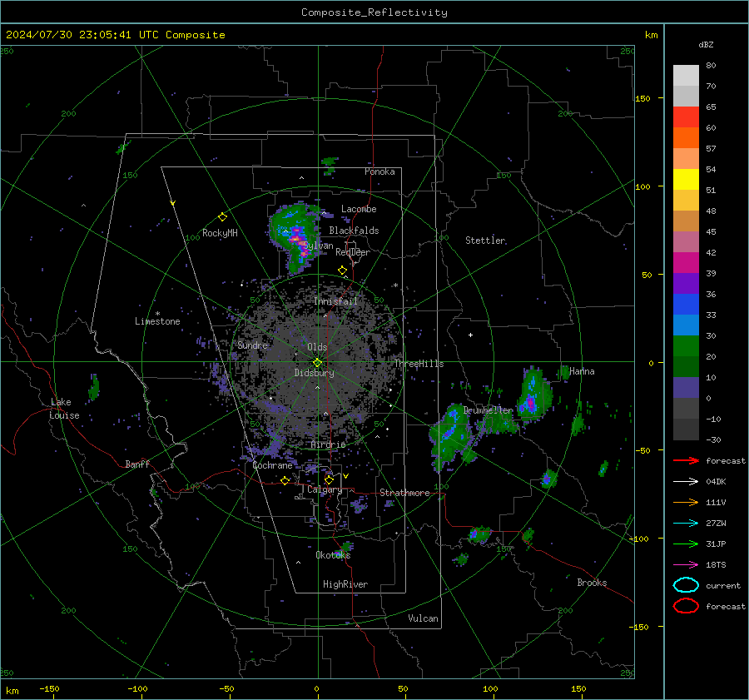
Task: Click the Cochrane town label
Action: (272, 465)
